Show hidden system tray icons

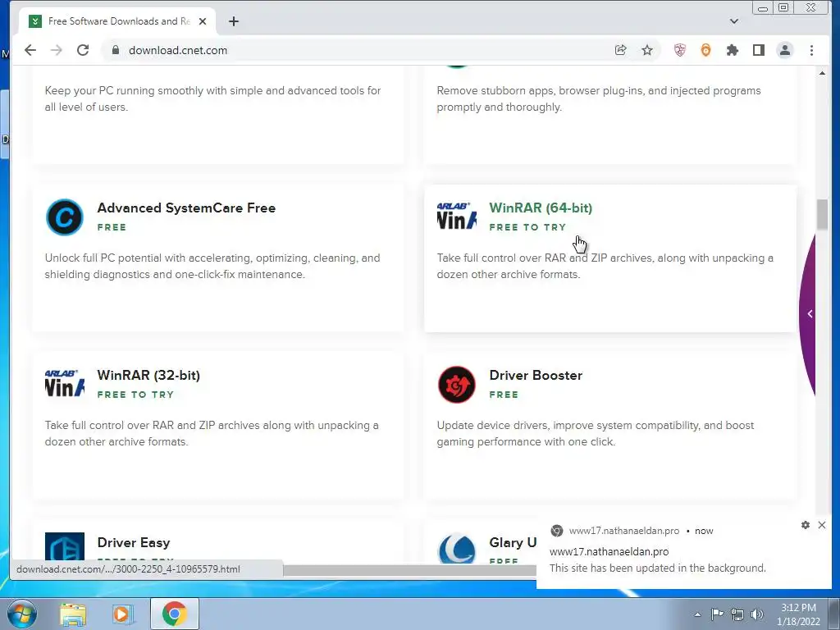click(697, 614)
